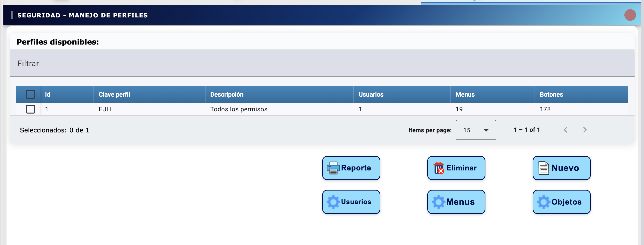Click the Filtrar input field
Screen dimensions: 644x245
click(322, 63)
